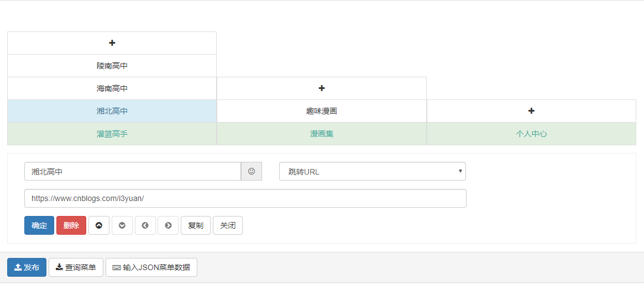This screenshot has width=644, height=285.
Task: Click the URL input field
Action: 245,198
